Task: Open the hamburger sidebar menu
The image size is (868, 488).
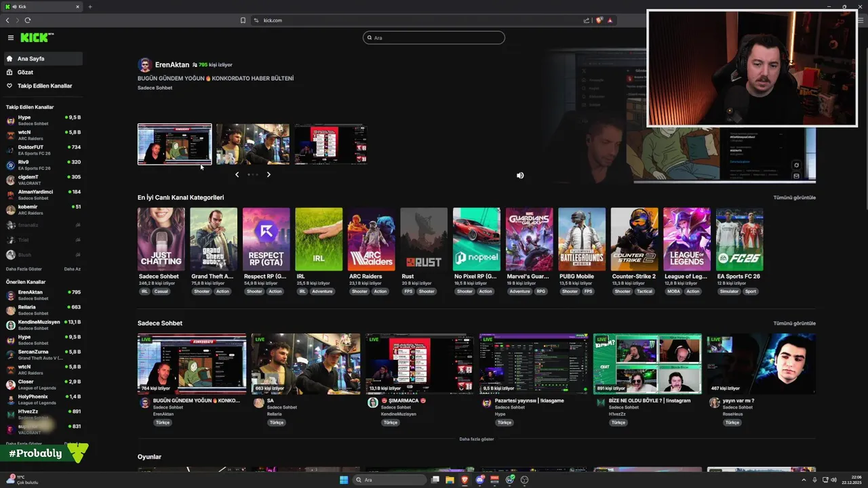Action: [10, 38]
